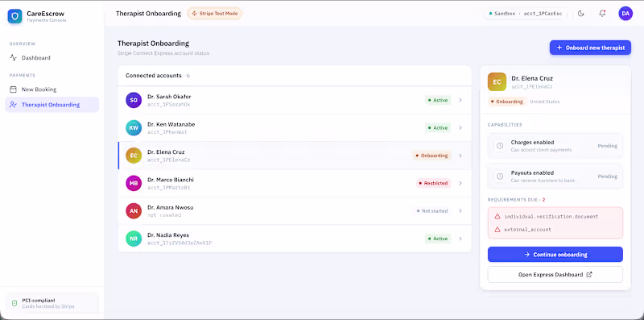Open the DA user avatar menu
The height and width of the screenshot is (320, 644).
(625, 14)
